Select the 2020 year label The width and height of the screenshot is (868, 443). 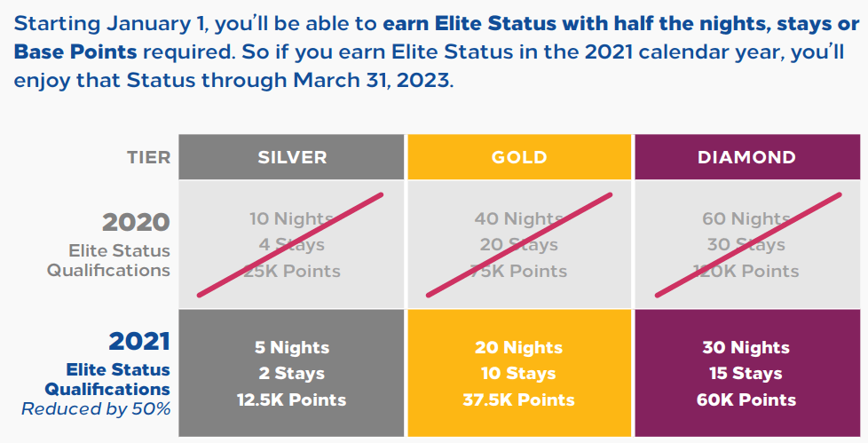[x=136, y=222]
